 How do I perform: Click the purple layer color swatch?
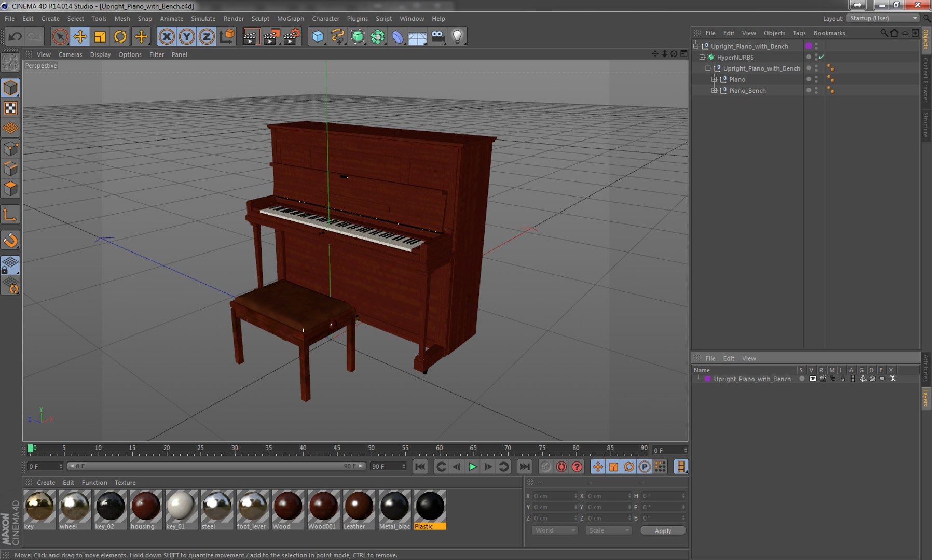point(707,379)
